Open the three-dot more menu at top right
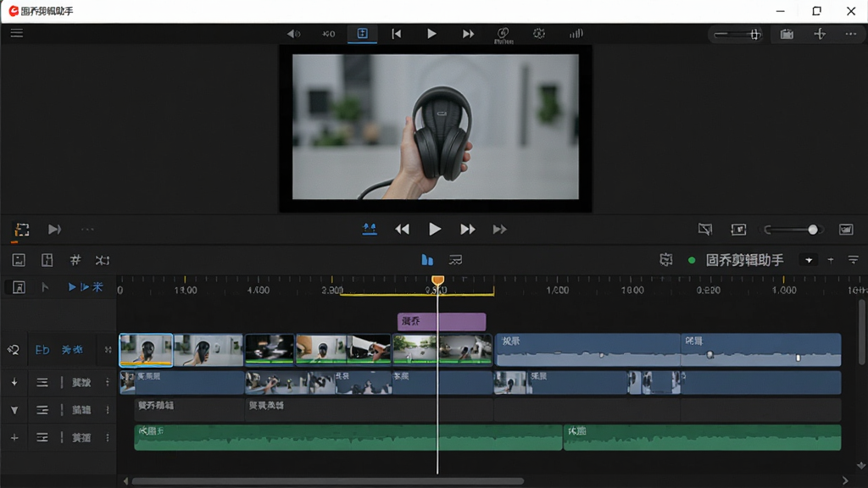This screenshot has height=488, width=868. click(x=851, y=34)
